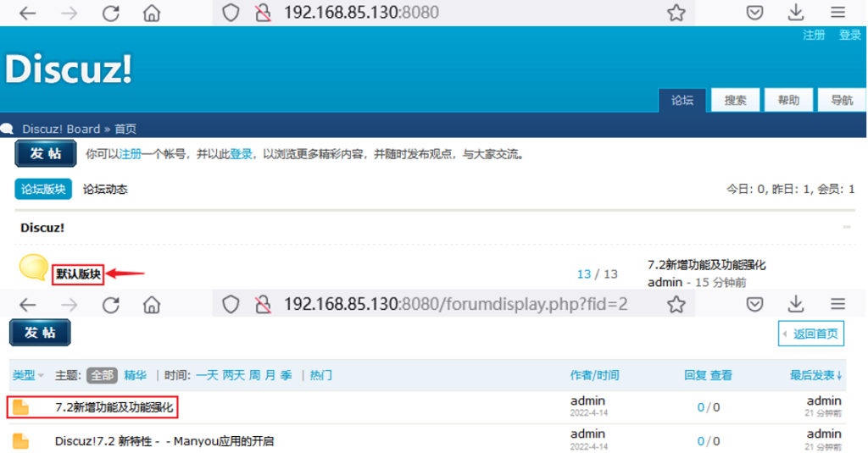Sort by 最后发表 column

(815, 376)
